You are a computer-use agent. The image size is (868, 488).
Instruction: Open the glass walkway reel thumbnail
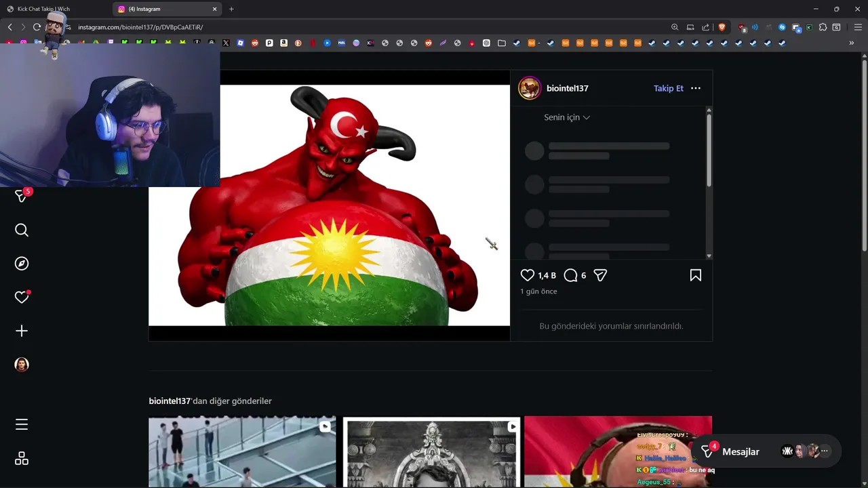(x=242, y=451)
